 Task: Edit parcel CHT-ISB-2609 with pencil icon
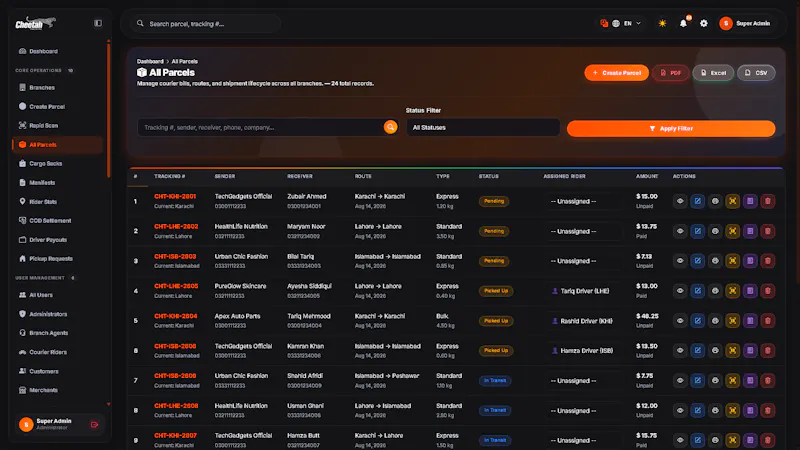click(697, 381)
